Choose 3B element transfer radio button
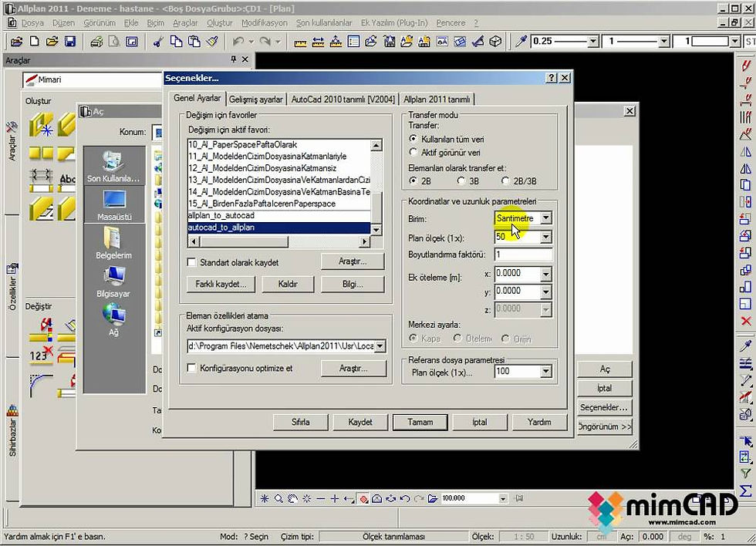The height and width of the screenshot is (546, 756). coord(461,180)
